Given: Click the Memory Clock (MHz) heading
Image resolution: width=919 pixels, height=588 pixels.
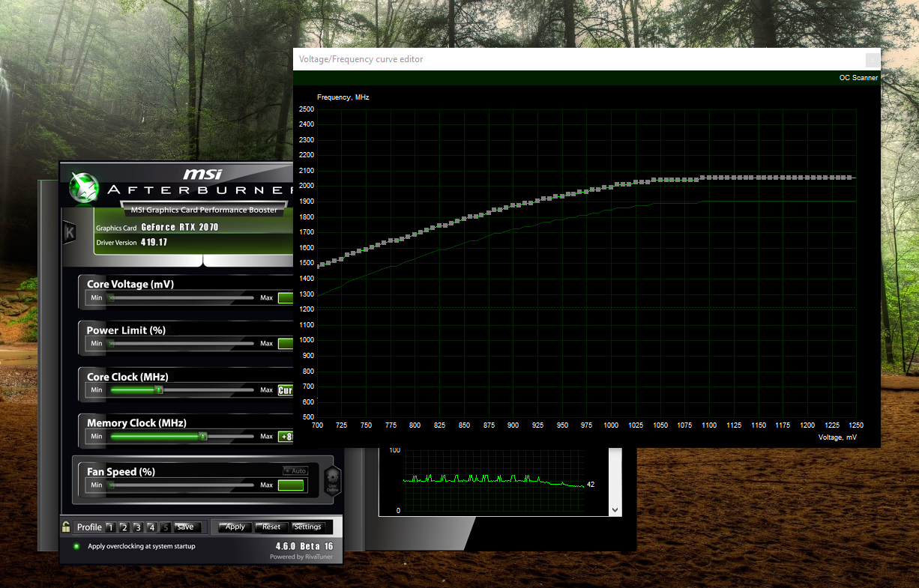Looking at the screenshot, I should (136, 423).
